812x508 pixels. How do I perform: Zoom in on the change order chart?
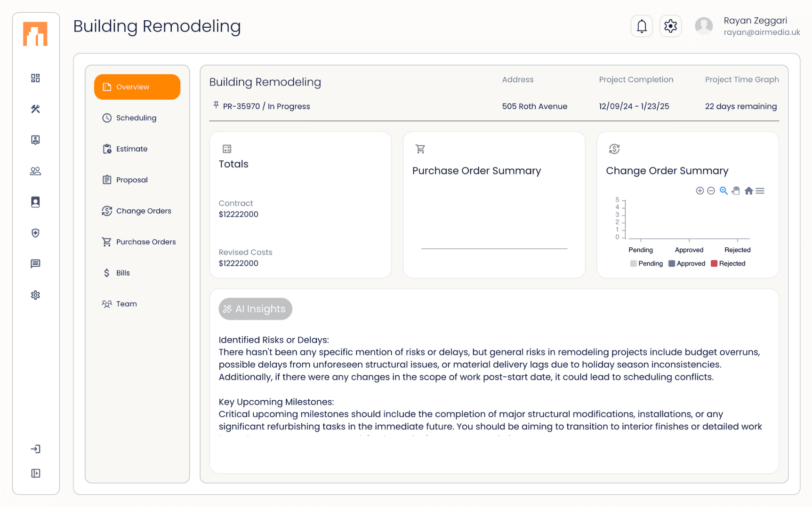click(x=700, y=191)
